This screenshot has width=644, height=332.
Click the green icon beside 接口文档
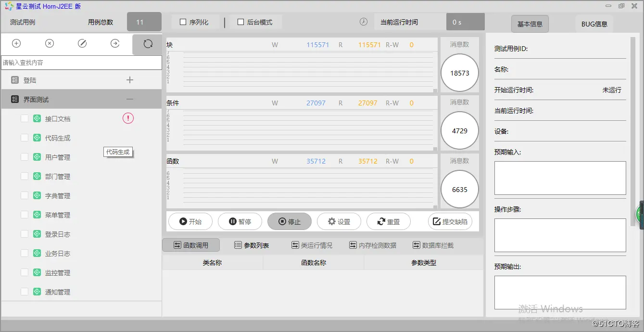click(x=37, y=118)
